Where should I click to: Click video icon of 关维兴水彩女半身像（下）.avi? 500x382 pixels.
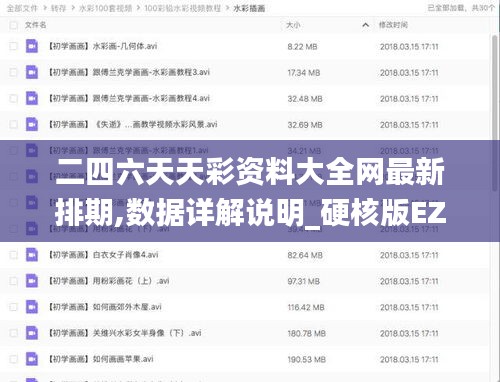click(32, 333)
